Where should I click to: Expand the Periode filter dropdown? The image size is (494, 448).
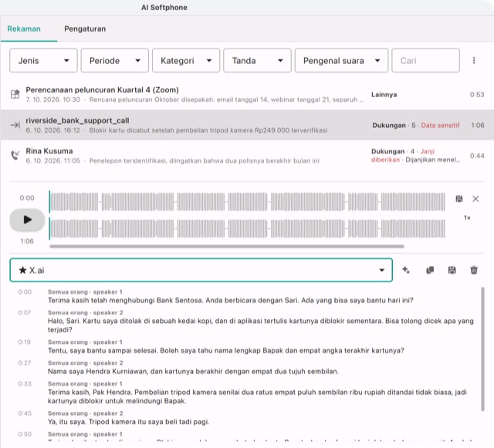click(x=115, y=60)
